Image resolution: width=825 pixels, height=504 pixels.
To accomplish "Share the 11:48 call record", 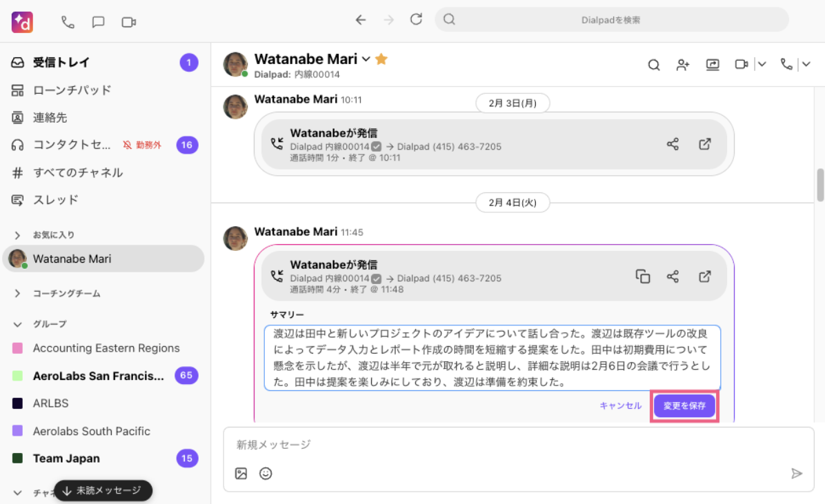I will (x=673, y=276).
